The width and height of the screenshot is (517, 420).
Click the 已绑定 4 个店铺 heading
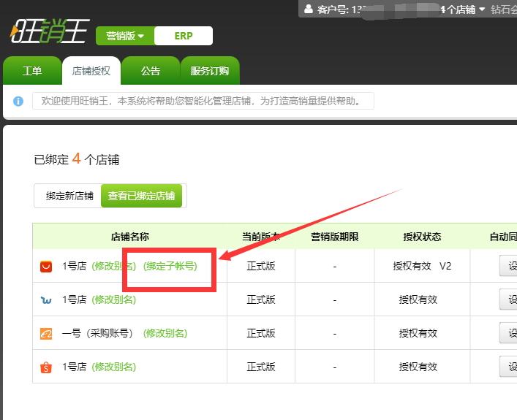click(77, 159)
